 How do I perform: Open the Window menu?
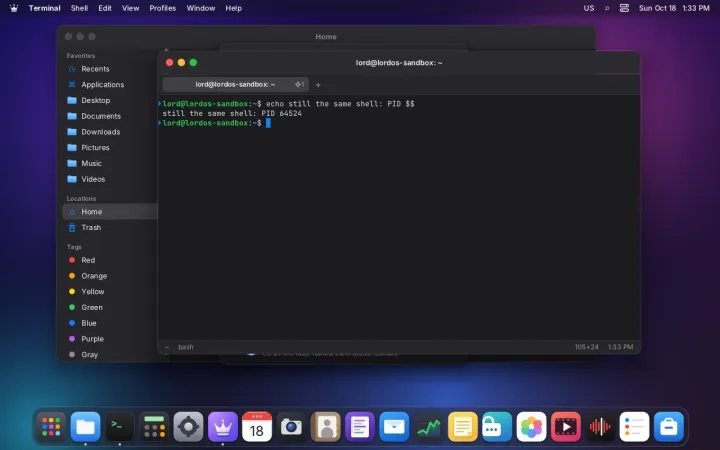[x=201, y=8]
